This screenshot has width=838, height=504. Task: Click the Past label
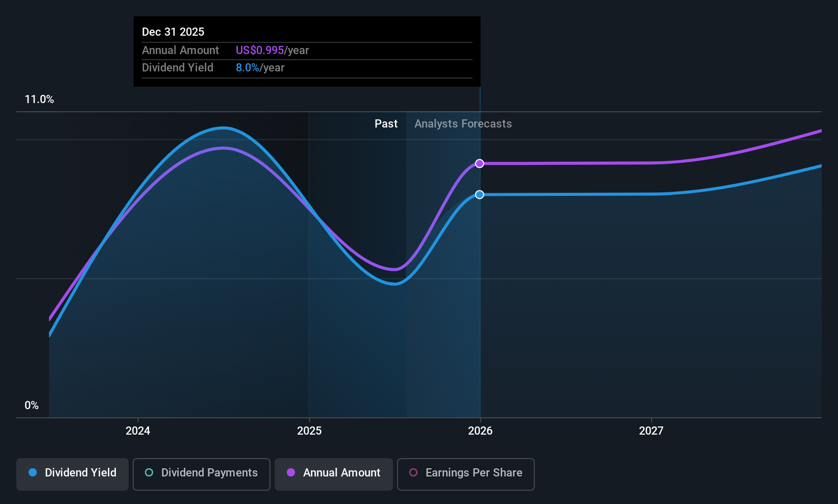386,124
